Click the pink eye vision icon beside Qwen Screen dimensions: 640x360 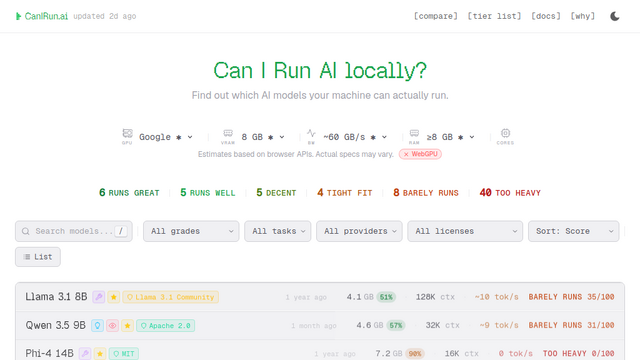pos(112,326)
